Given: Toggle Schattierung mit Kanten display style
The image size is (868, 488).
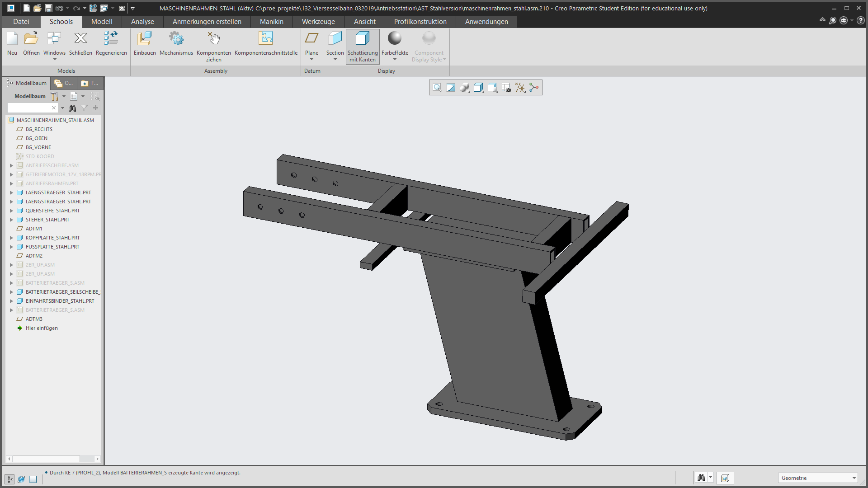Looking at the screenshot, I should pos(362,46).
